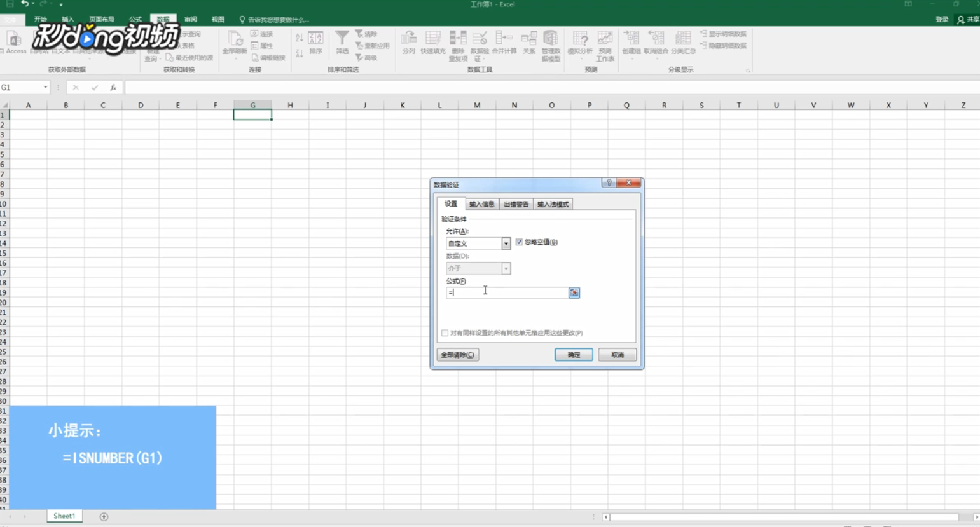Image resolution: width=980 pixels, height=527 pixels.
Task: Select the 设置 tab in dialog
Action: (x=451, y=203)
